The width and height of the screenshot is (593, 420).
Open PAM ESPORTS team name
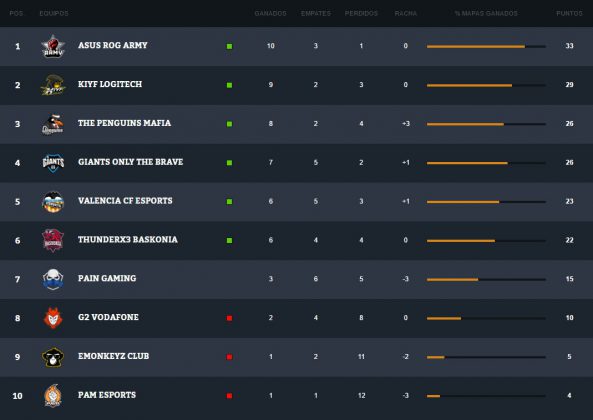[107, 395]
